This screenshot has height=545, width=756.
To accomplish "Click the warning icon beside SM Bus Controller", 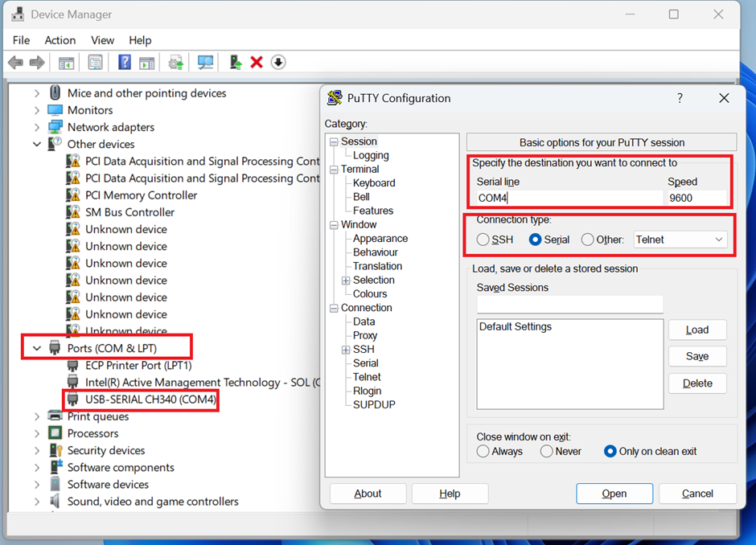I will point(73,212).
